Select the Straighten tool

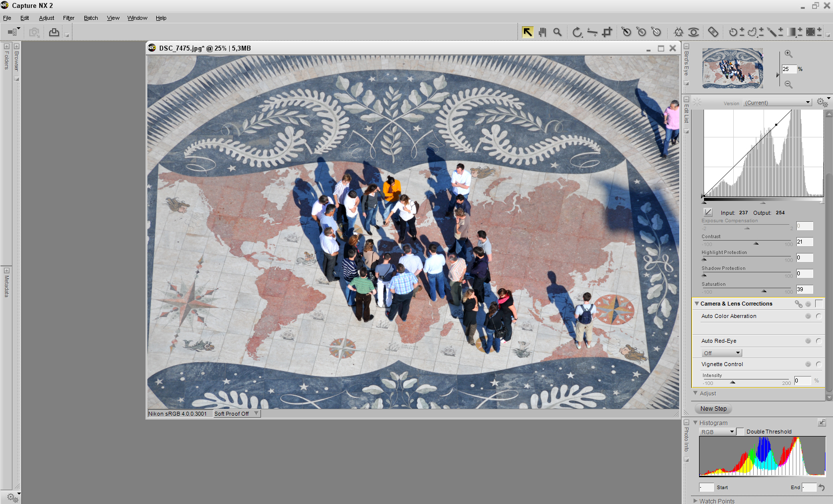[x=592, y=32]
